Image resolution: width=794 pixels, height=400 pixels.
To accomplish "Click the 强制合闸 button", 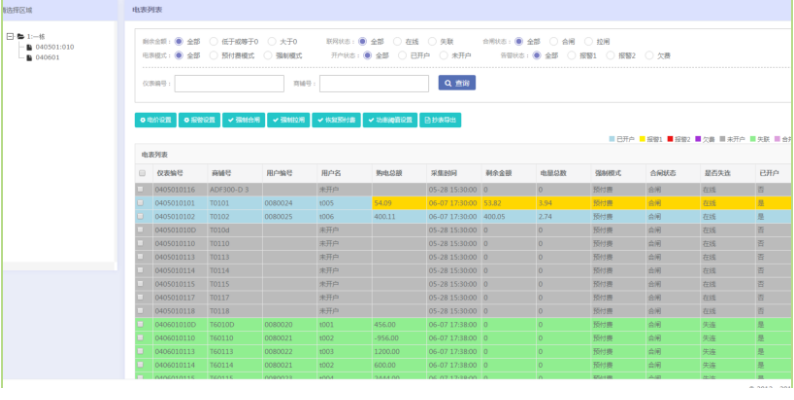I will (244, 120).
